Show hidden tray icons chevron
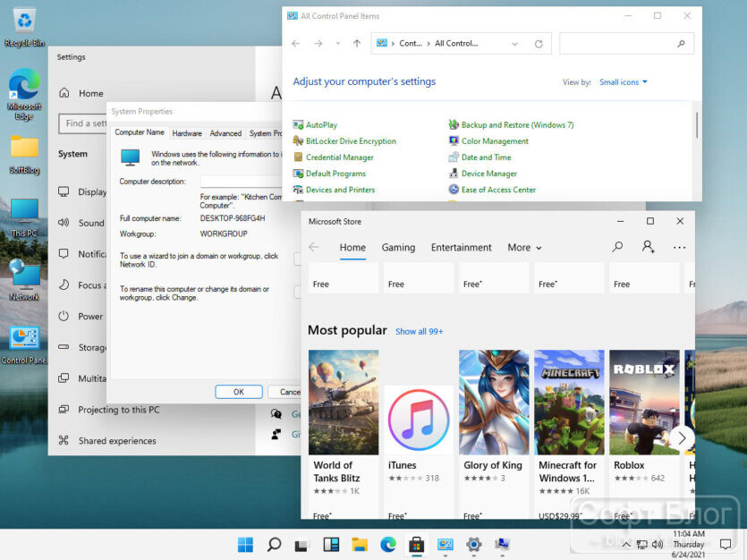 pos(626,544)
